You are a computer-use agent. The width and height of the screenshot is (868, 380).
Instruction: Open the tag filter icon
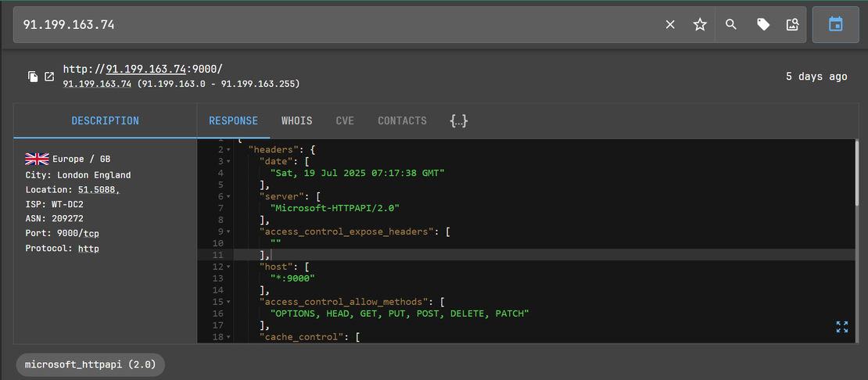pos(763,25)
